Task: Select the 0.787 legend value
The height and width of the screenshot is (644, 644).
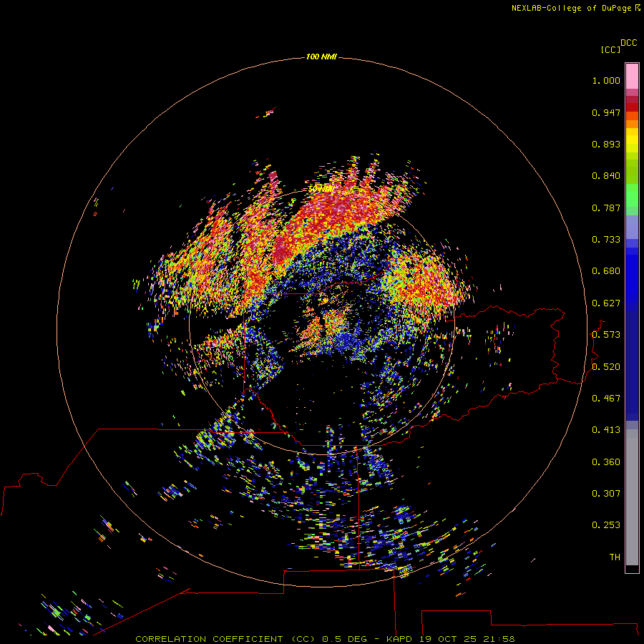Action: (606, 208)
